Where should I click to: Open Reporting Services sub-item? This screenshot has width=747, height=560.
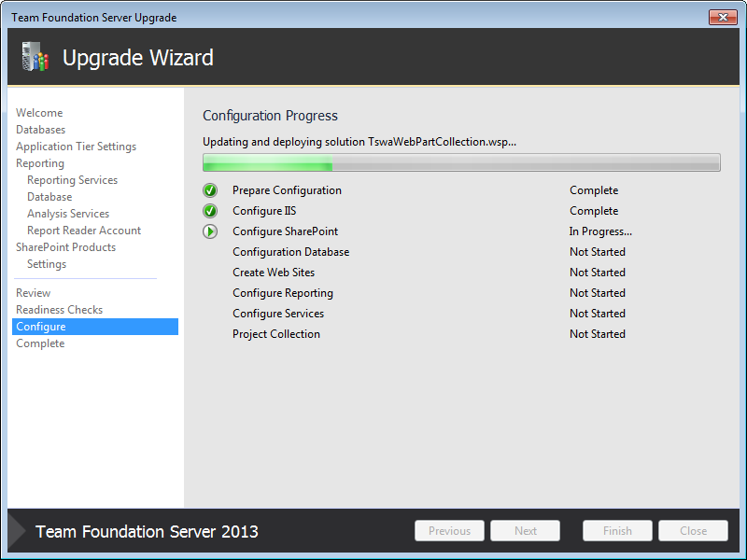(x=73, y=180)
